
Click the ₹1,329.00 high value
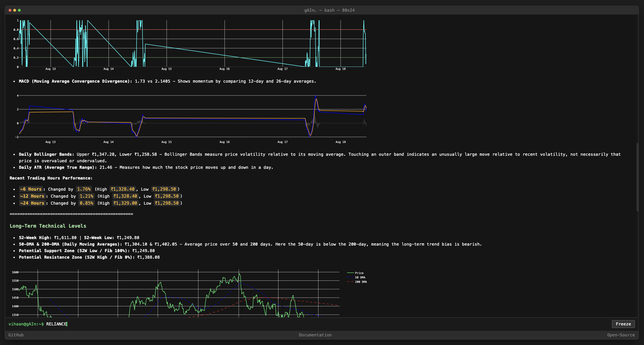click(125, 203)
